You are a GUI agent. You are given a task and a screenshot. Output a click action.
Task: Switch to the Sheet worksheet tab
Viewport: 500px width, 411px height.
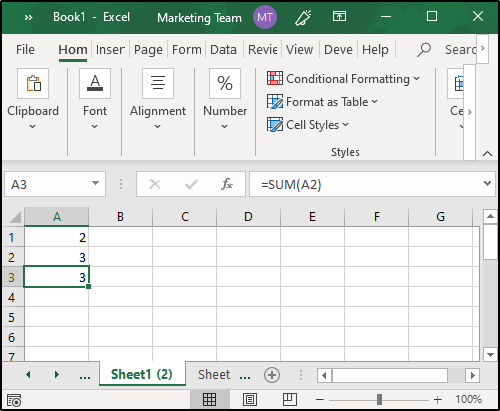(x=214, y=375)
